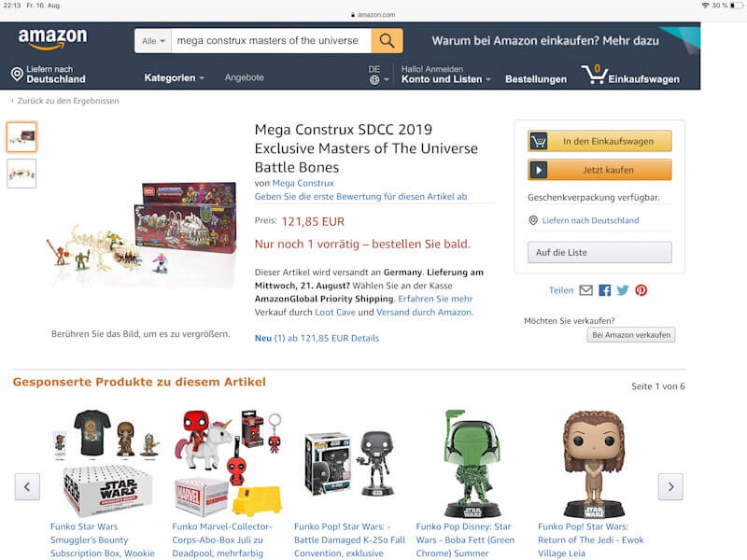Click the Jetzt kaufen button
Viewport: 747px width, 560px height.
tap(599, 170)
